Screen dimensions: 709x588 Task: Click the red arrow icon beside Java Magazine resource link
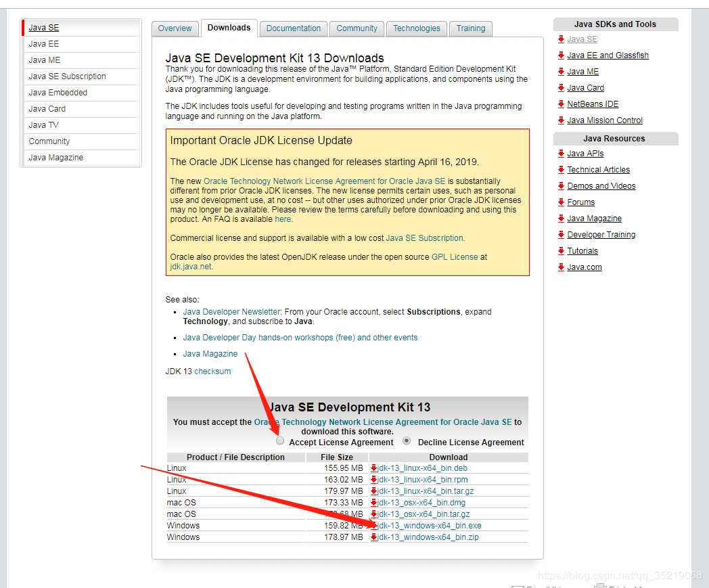pyautogui.click(x=561, y=219)
